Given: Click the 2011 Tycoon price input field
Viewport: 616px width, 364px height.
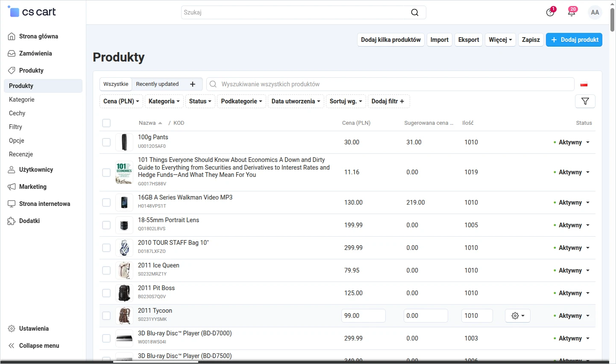Looking at the screenshot, I should click(x=364, y=316).
